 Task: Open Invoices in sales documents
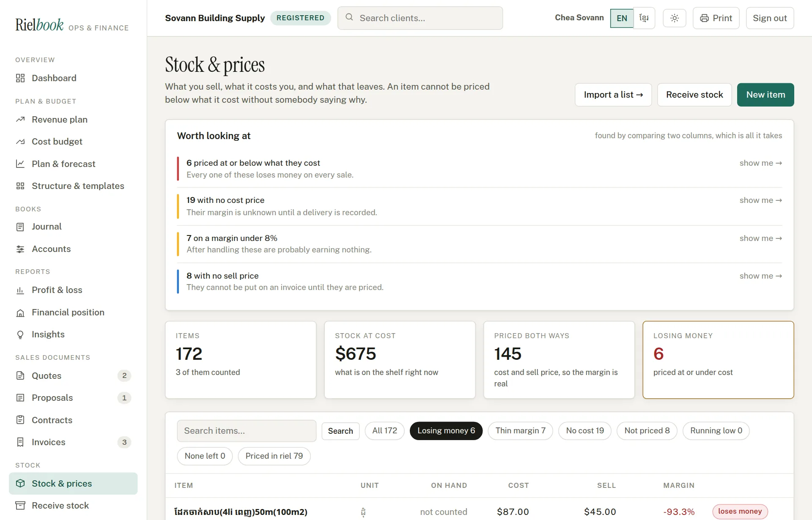73,442
